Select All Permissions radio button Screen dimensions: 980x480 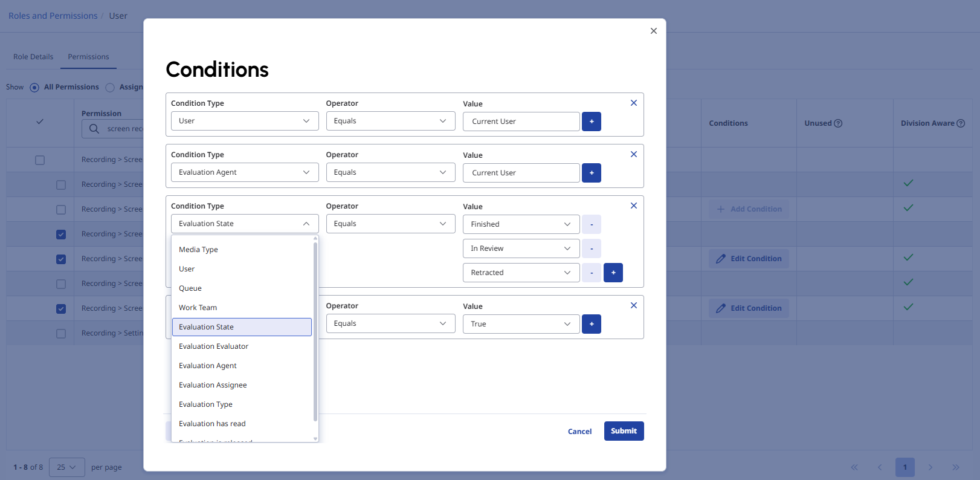tap(34, 88)
